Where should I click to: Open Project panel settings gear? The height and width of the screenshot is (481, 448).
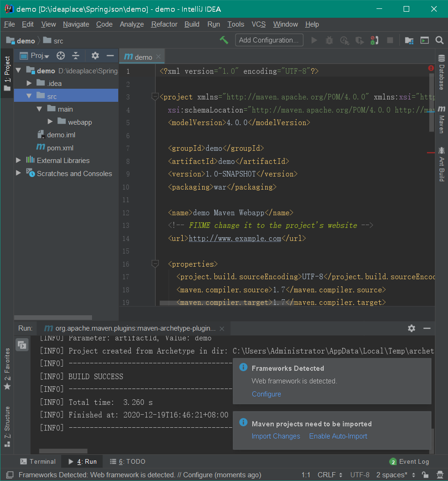95,56
